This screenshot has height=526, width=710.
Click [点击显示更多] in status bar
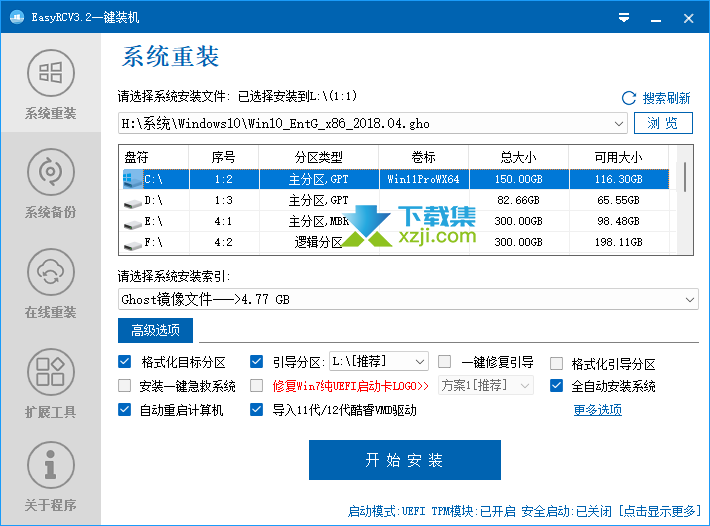pos(660,512)
